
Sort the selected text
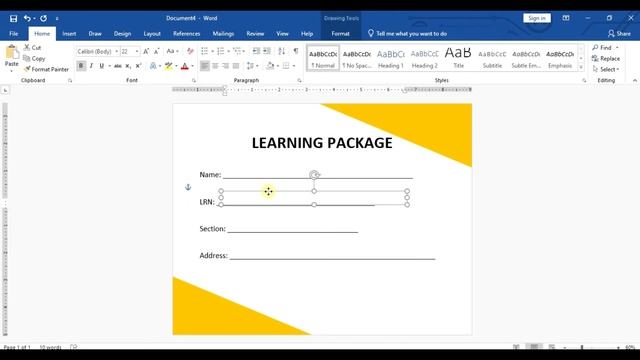click(282, 51)
